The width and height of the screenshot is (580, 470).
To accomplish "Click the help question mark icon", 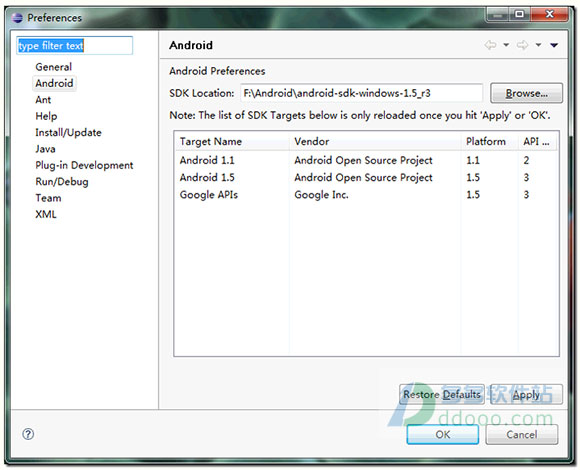I will [x=28, y=434].
